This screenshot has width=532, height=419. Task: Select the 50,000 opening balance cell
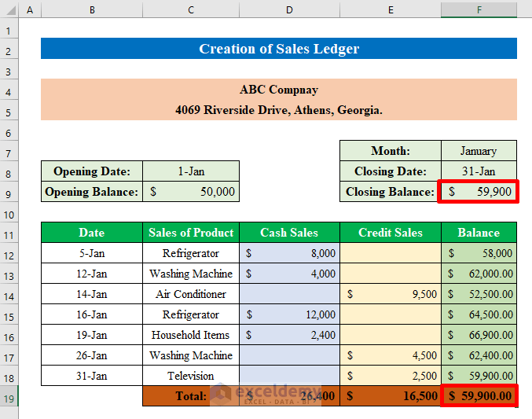click(191, 192)
